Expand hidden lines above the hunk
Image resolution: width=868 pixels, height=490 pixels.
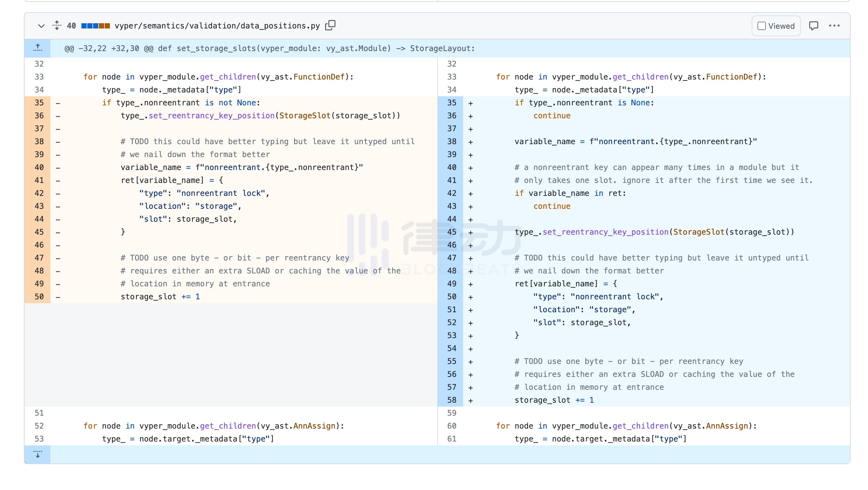point(38,48)
